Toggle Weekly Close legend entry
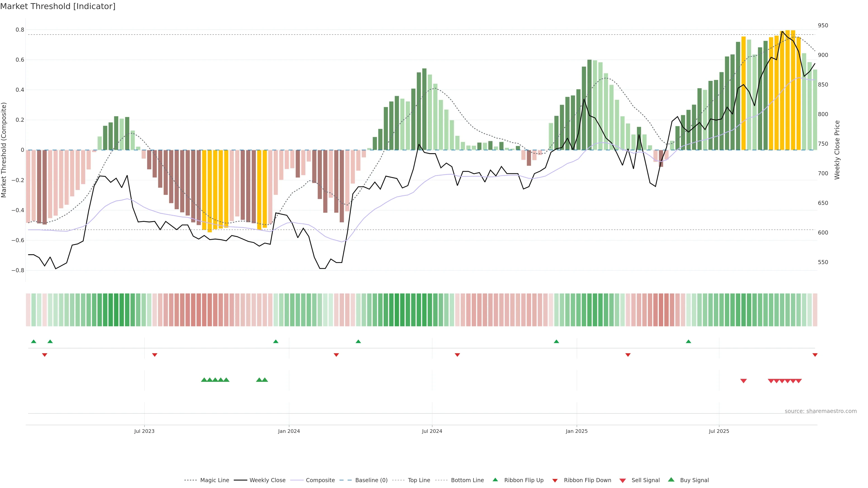 (267, 480)
